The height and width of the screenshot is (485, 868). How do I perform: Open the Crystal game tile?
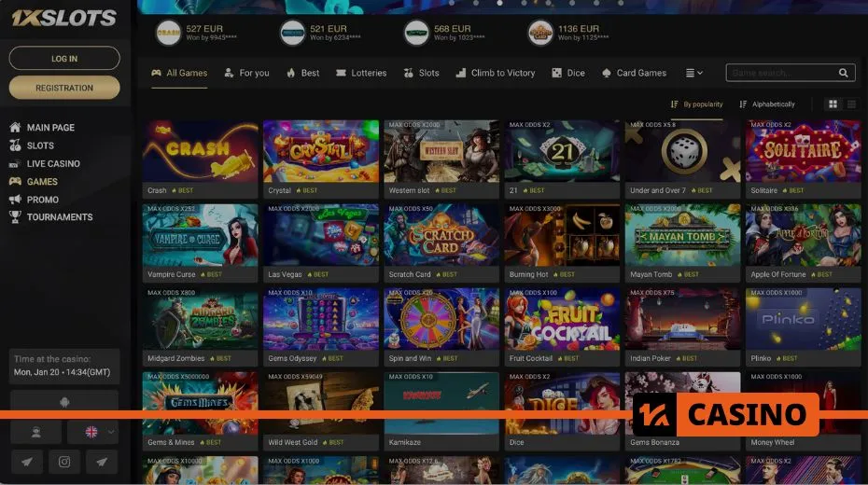click(321, 159)
